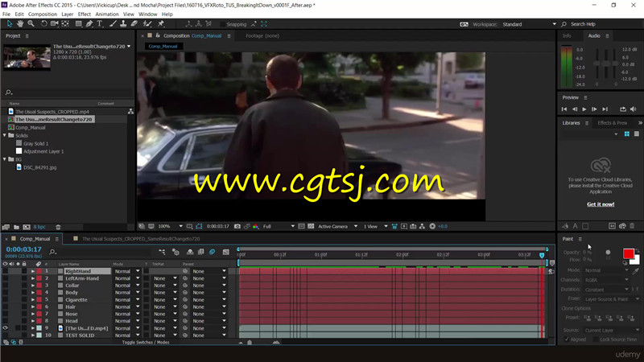Select the Selection arrow tool
Screen dimensions: 644x362
pos(10,24)
